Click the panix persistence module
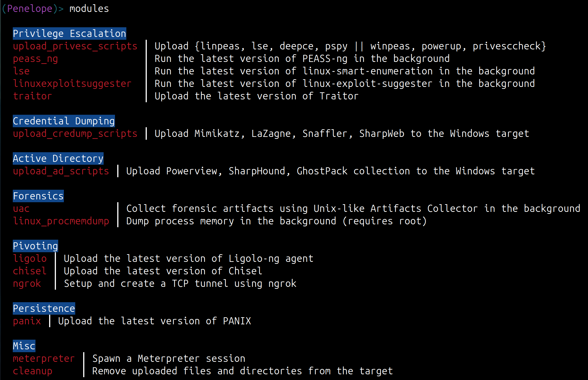Viewport: 588px width, 380px height. click(27, 321)
